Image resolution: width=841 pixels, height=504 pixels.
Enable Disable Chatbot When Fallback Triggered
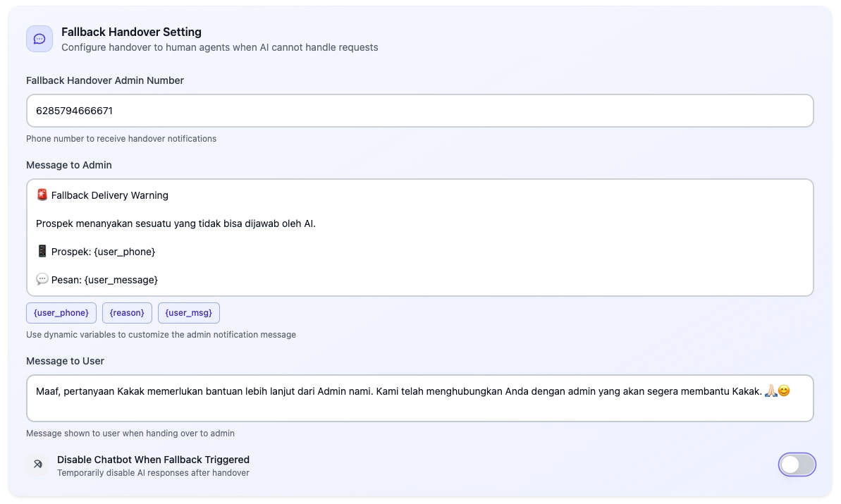point(797,465)
